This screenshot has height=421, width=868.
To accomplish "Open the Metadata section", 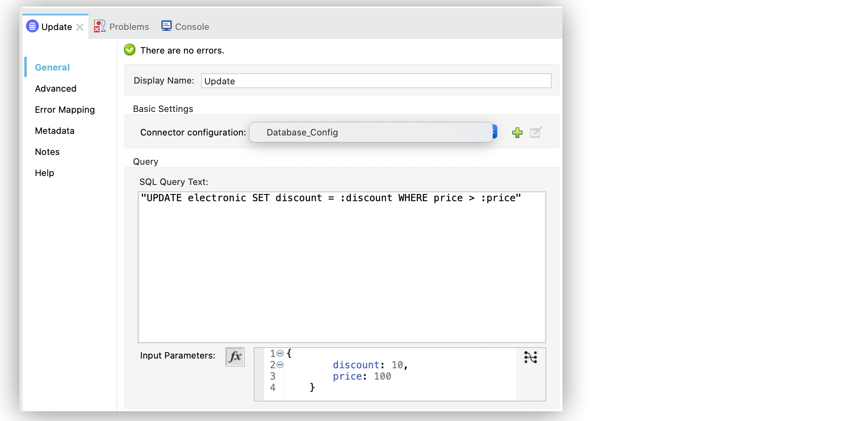I will [55, 131].
